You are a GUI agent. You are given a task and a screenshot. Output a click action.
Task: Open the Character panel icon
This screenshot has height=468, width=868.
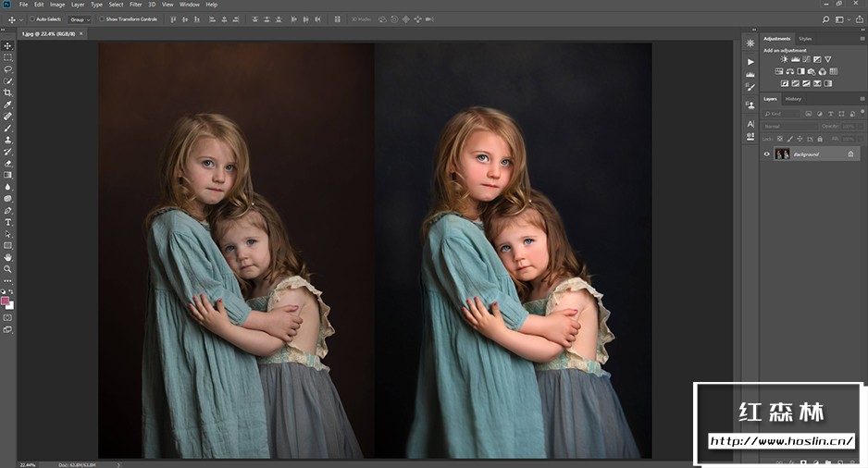[x=750, y=124]
